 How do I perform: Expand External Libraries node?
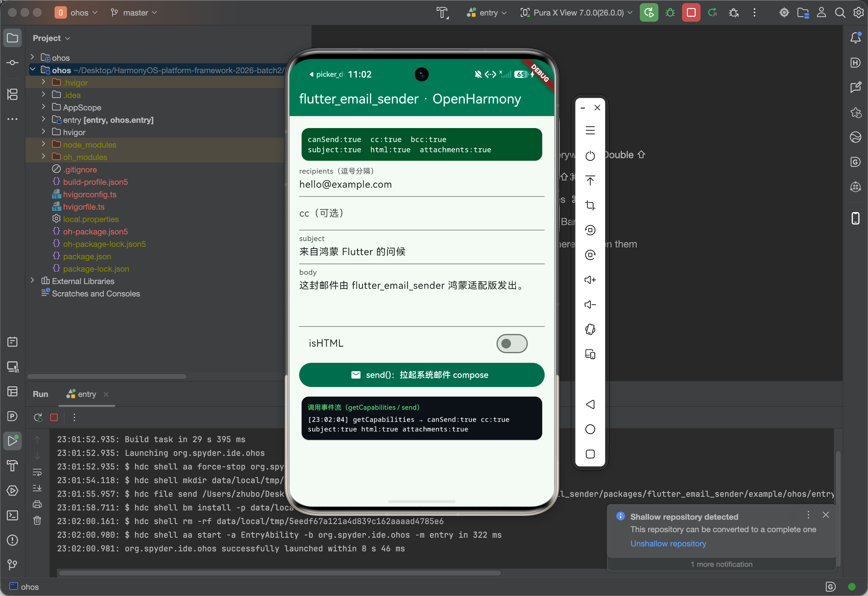point(32,280)
